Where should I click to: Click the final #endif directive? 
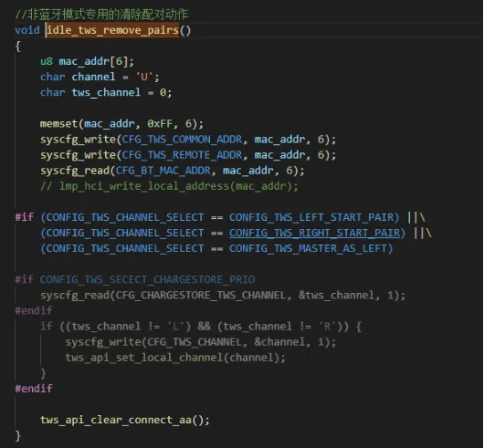(34, 388)
